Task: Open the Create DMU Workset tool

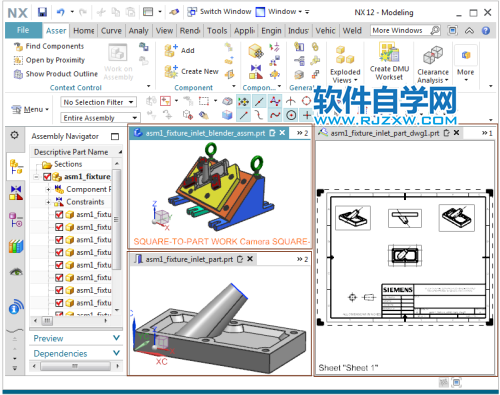Action: tap(389, 61)
